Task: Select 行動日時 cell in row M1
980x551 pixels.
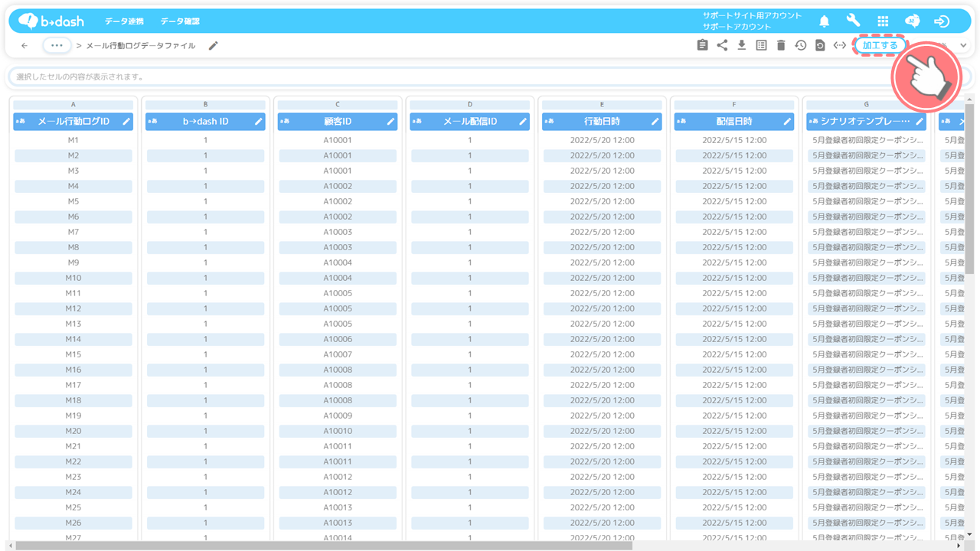Action: point(602,140)
